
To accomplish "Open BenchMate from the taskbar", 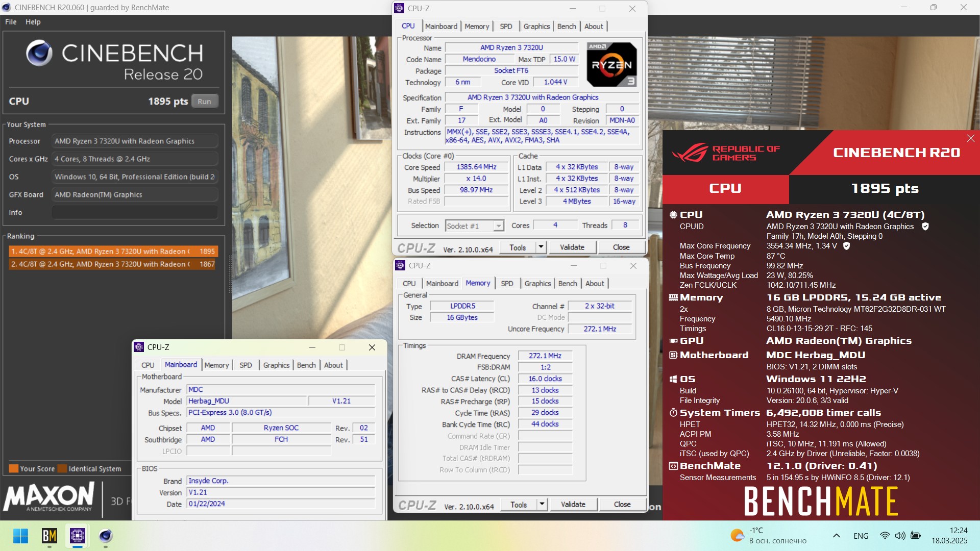I will [50, 536].
